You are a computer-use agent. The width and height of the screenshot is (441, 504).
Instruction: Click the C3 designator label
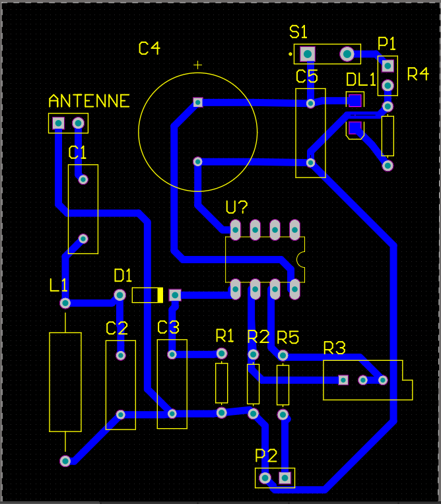click(x=168, y=328)
